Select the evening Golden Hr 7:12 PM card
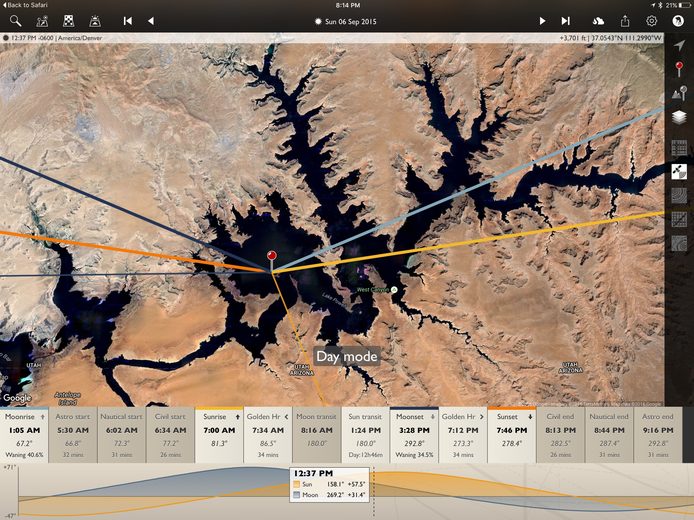Screen dimensions: 694x520 pos(463,435)
